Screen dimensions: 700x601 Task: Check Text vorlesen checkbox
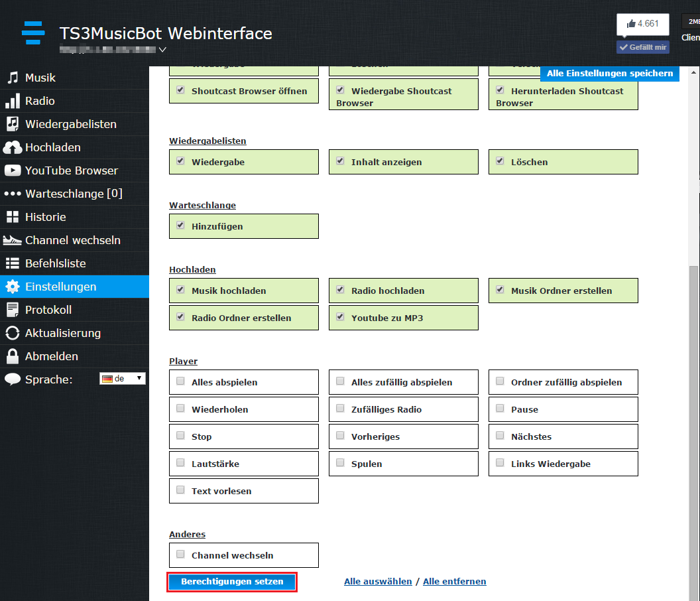point(180,490)
